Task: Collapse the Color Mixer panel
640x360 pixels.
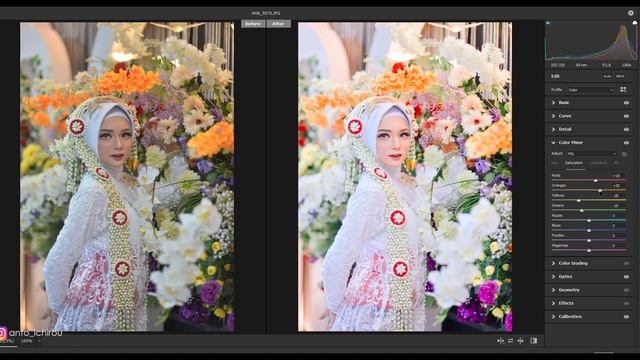Action: (x=553, y=143)
